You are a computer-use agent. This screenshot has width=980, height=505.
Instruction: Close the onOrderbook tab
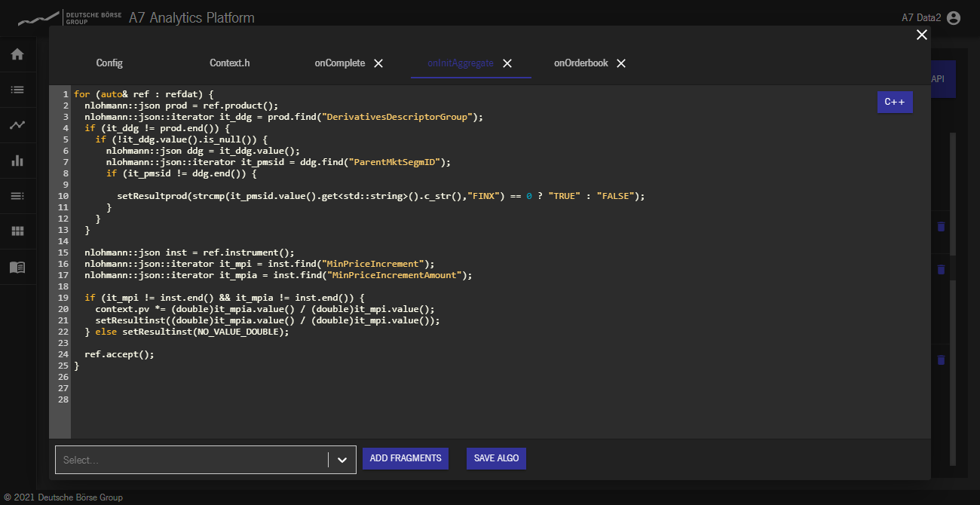(x=621, y=63)
